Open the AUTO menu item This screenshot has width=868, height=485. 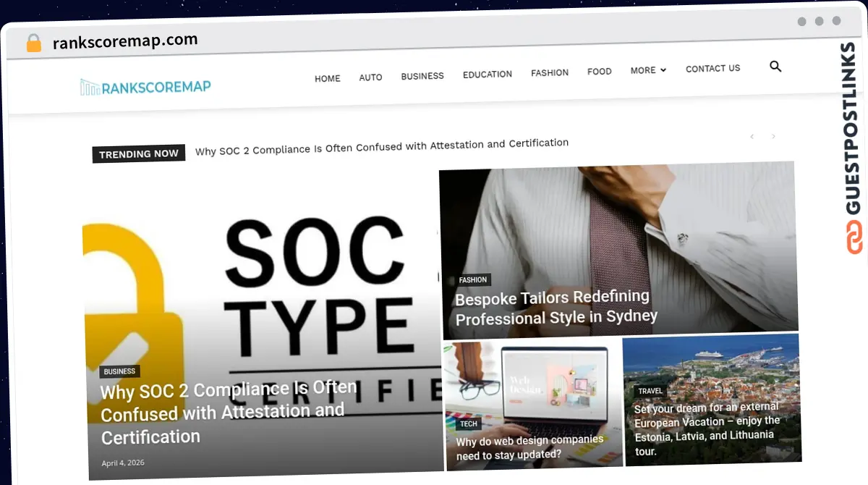pyautogui.click(x=370, y=77)
